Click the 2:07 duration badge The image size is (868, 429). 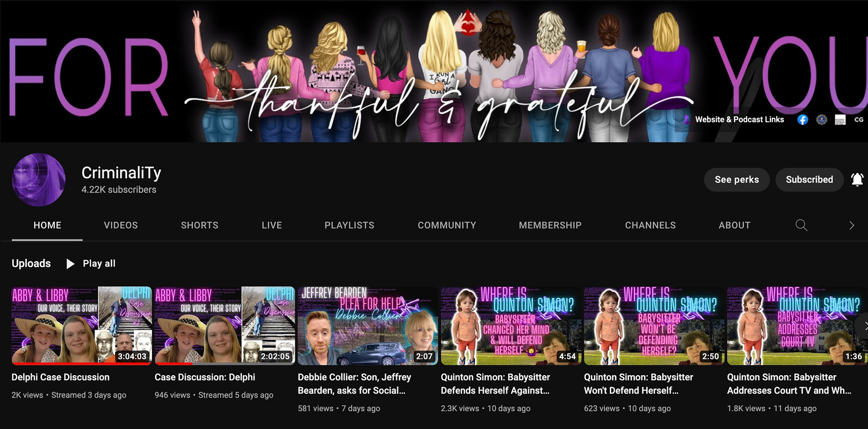point(425,356)
